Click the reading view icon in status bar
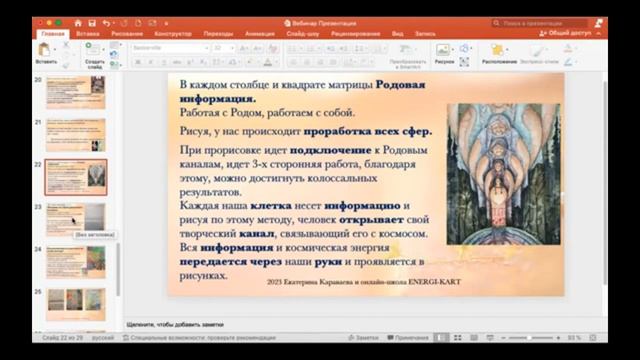Screen dimensions: 640x360 (474, 338)
